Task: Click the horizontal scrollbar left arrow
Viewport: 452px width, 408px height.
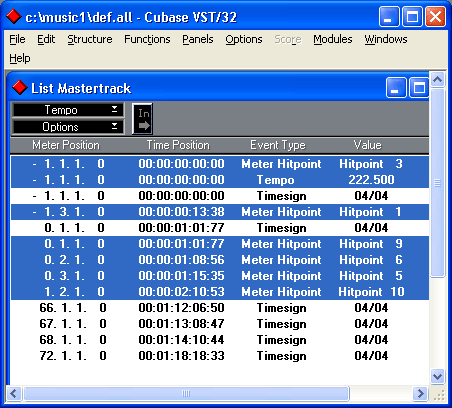Action: [x=13, y=394]
